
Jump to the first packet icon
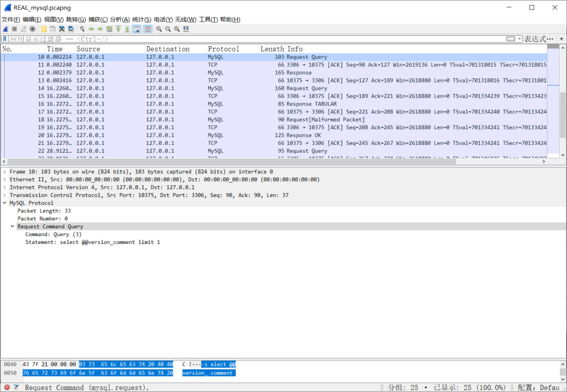(x=118, y=29)
